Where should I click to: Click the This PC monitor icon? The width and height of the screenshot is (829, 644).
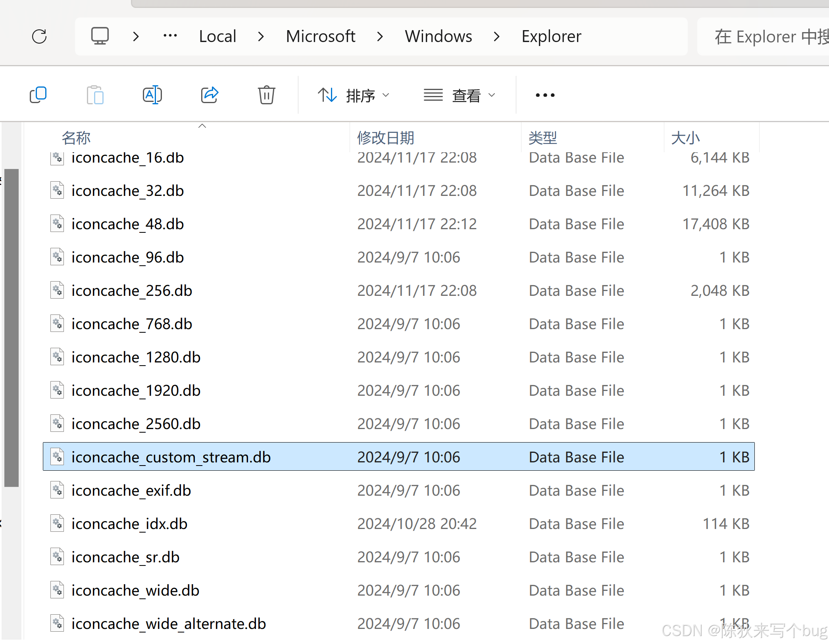click(x=100, y=36)
